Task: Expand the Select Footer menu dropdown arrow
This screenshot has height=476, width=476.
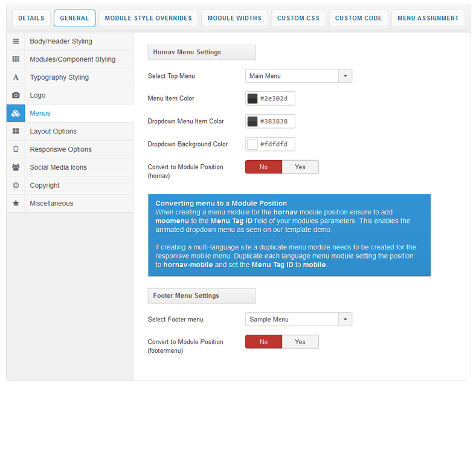Action: click(345, 320)
